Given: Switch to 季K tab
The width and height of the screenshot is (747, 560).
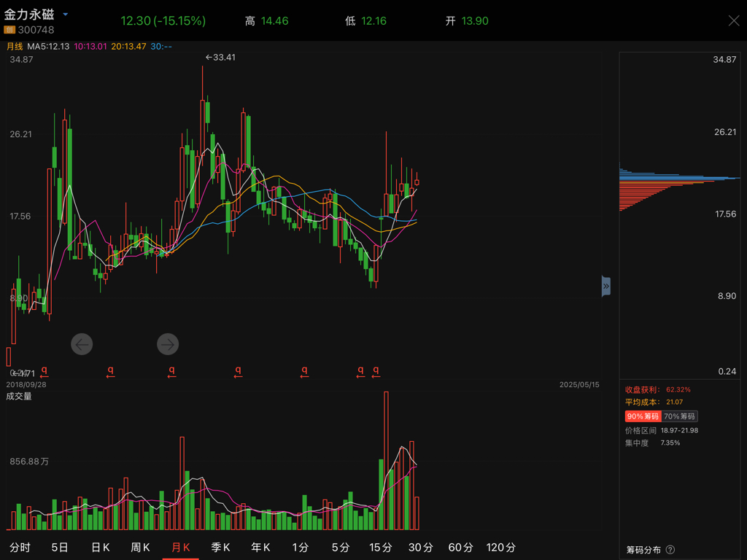Looking at the screenshot, I should (220, 548).
